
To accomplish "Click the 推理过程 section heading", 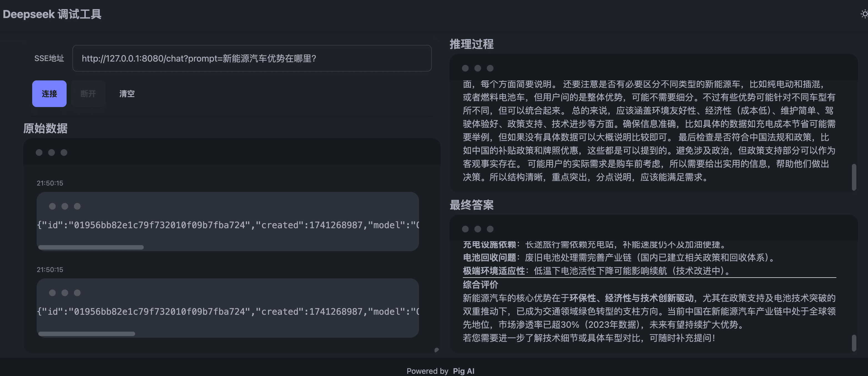I will tap(471, 44).
